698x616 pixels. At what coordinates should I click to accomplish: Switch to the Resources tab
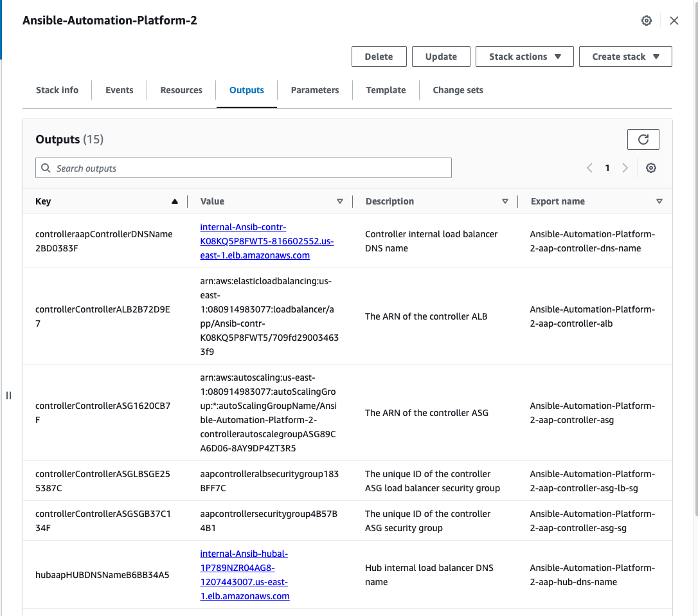181,90
